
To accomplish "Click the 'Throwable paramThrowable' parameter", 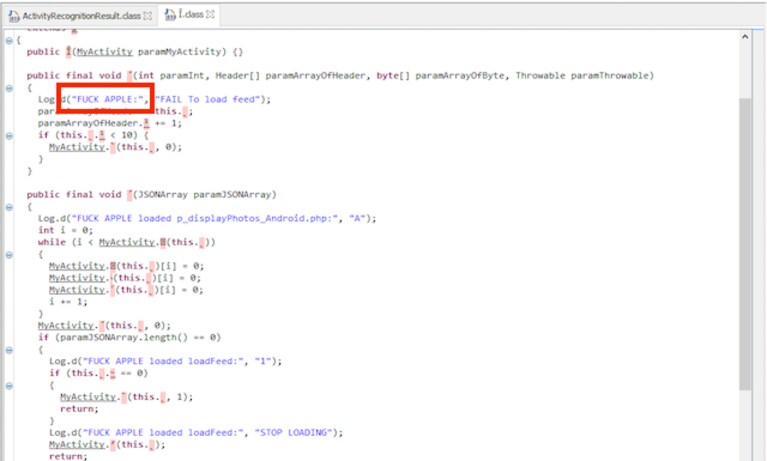I will click(x=582, y=76).
